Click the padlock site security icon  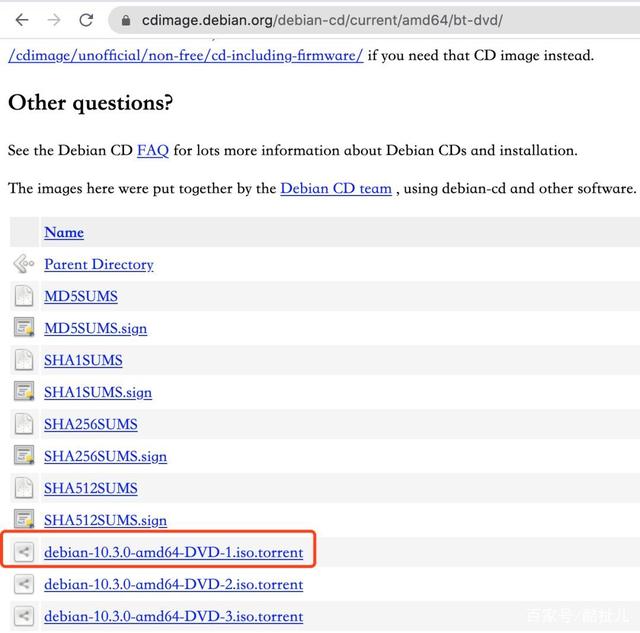point(126,20)
